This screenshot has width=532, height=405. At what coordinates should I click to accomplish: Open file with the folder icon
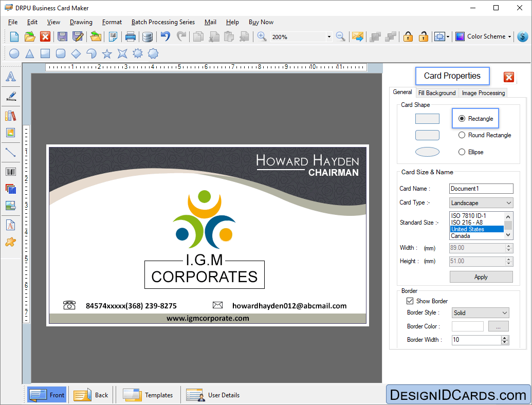tap(29, 36)
